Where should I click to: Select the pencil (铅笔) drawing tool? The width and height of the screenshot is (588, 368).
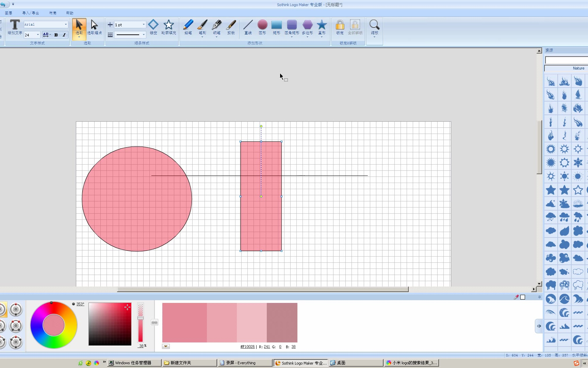coord(188,27)
